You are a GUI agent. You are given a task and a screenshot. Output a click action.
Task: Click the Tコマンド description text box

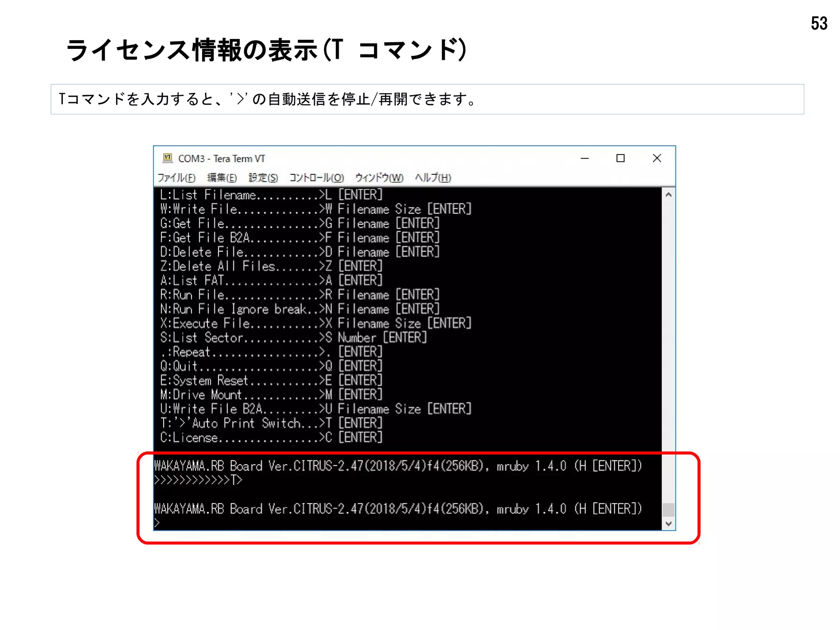427,99
